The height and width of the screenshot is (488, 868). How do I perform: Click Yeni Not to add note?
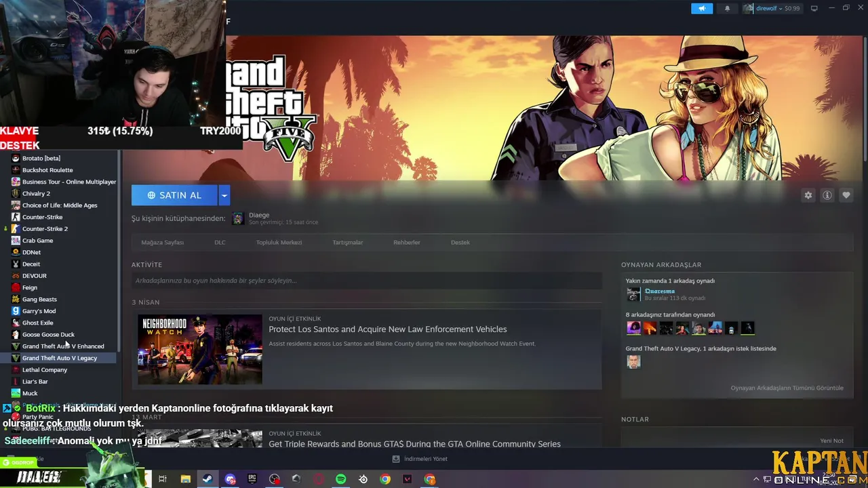point(831,441)
